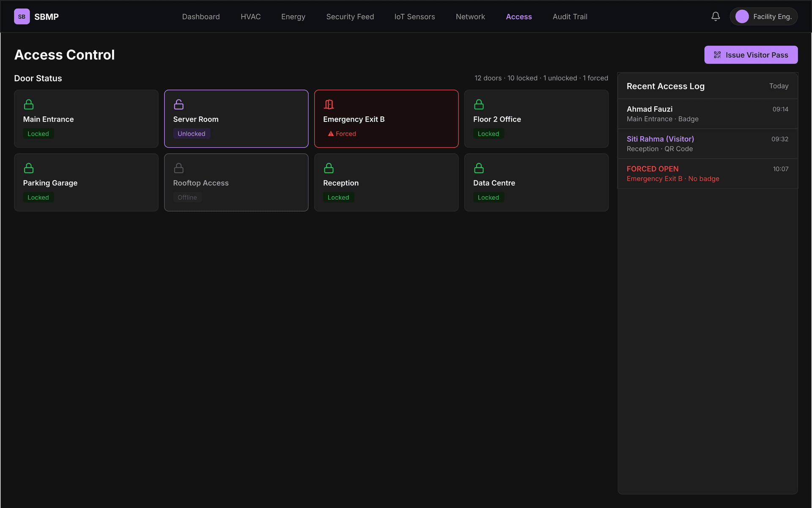Click the Rooftop Access gray lock icon
This screenshot has height=508, width=812.
click(178, 168)
